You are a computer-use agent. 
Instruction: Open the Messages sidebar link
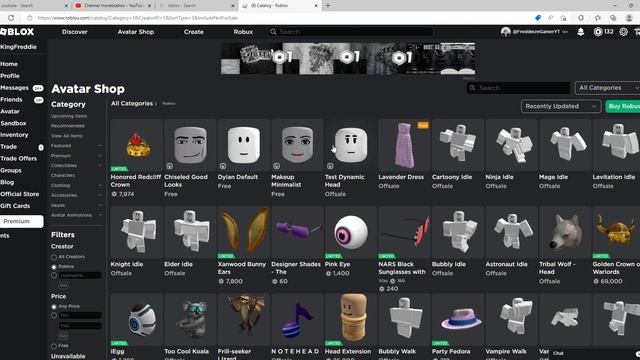pos(14,88)
